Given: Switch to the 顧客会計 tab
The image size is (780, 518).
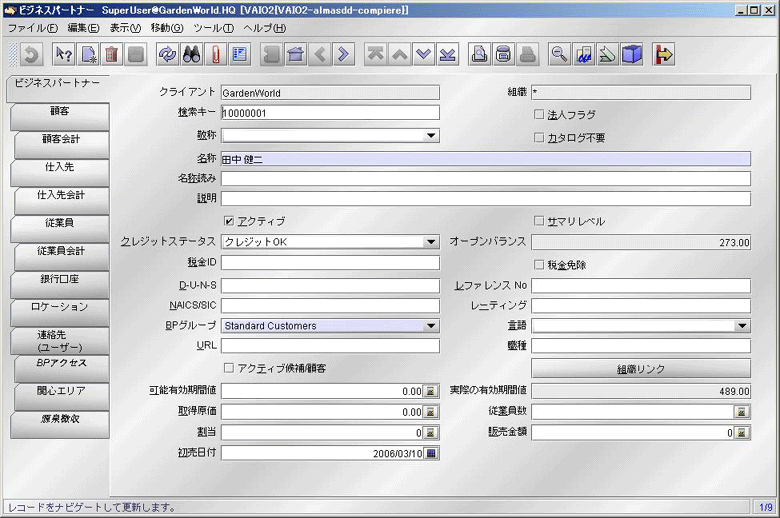Looking at the screenshot, I should (62, 144).
